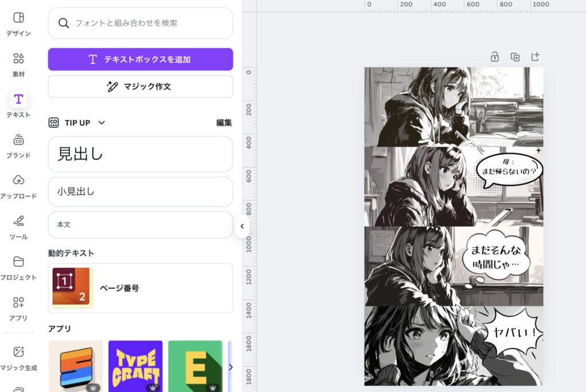Open the アップロード uploads panel
The image size is (586, 392).
[x=18, y=186]
